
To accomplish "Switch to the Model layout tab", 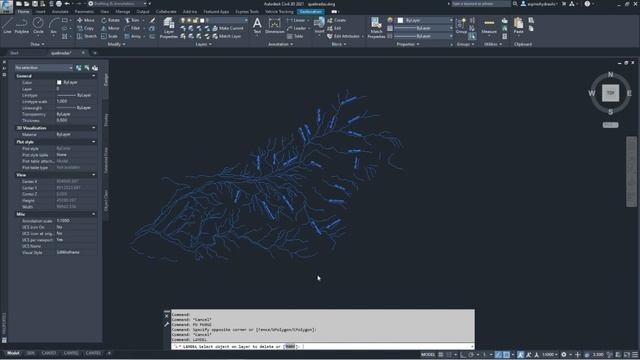I will point(13,353).
